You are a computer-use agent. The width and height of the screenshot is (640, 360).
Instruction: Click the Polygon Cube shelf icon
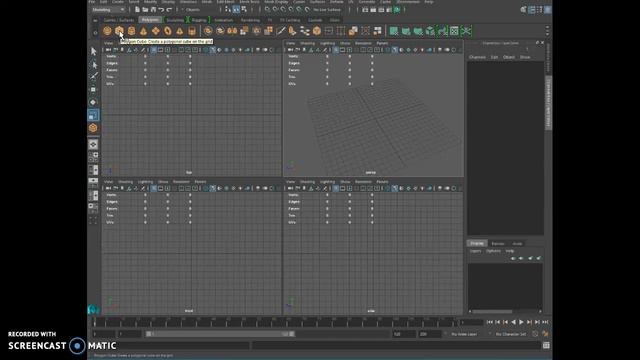click(x=119, y=31)
